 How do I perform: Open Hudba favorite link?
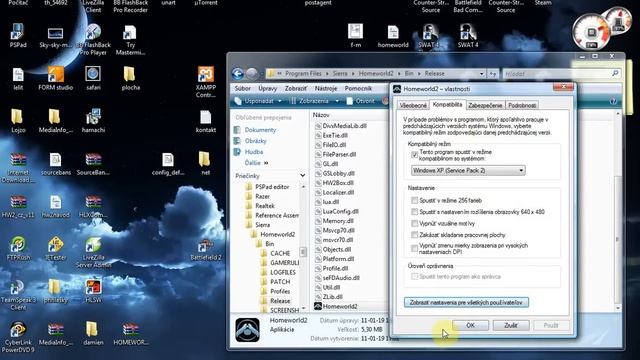pyautogui.click(x=253, y=152)
